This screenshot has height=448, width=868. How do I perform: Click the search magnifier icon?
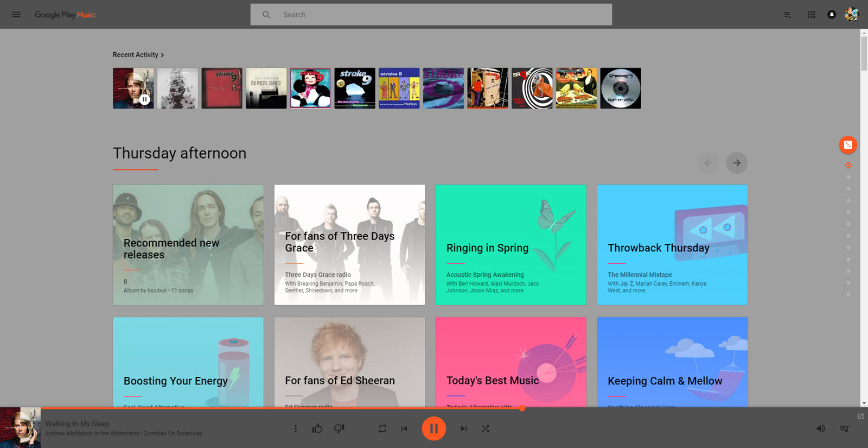coord(266,15)
